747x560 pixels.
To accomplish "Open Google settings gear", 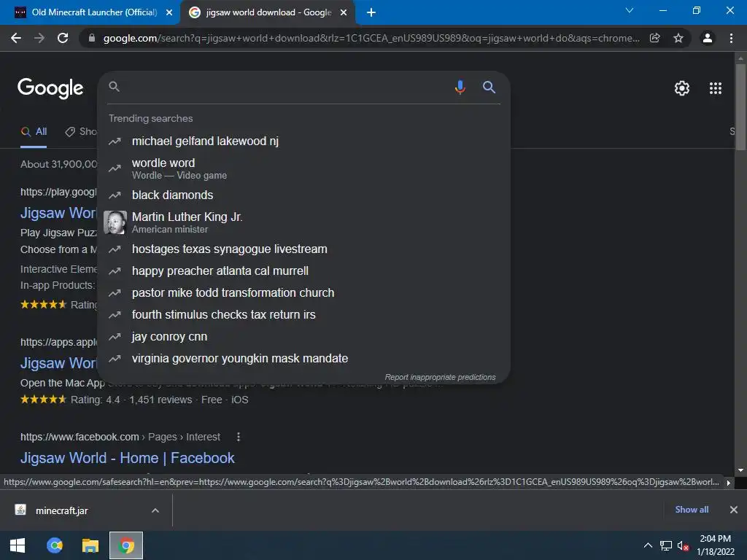I will tap(682, 88).
